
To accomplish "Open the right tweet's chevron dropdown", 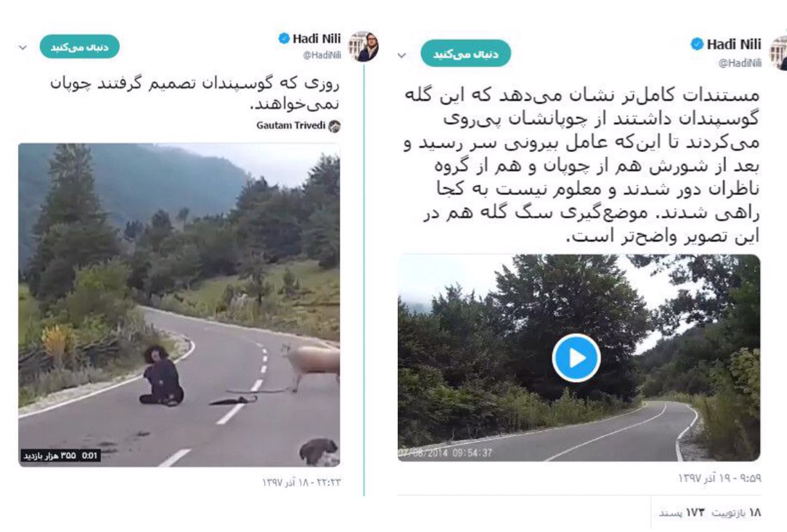I will tap(401, 55).
